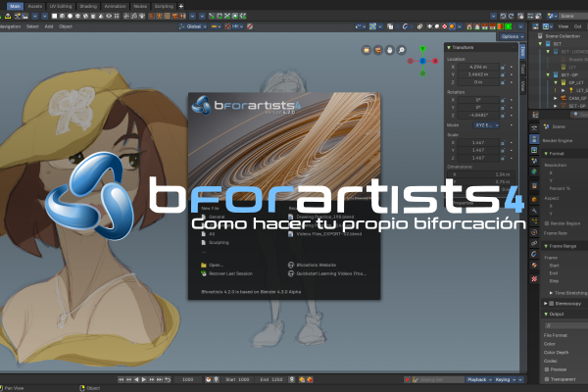The image size is (588, 392).
Task: Select the material preview shading icon
Action: pyautogui.click(x=444, y=26)
